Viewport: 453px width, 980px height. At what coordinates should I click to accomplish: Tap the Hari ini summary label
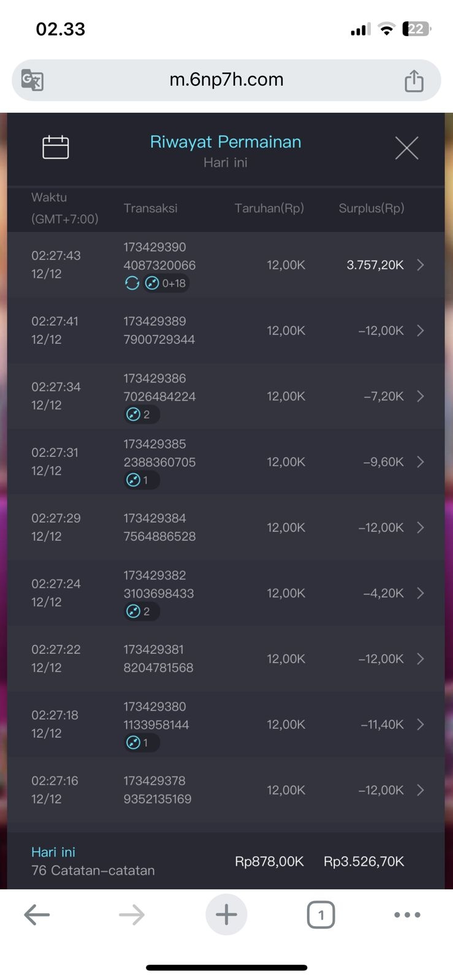pyautogui.click(x=53, y=852)
